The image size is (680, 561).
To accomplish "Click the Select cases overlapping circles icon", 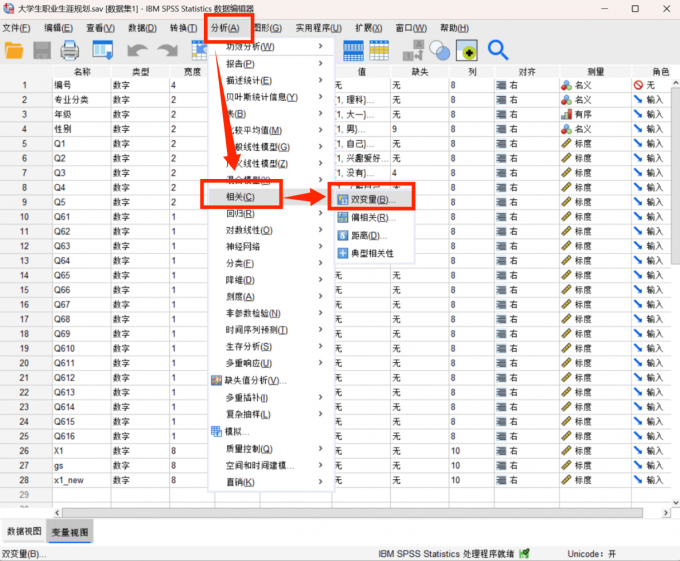I will click(440, 51).
